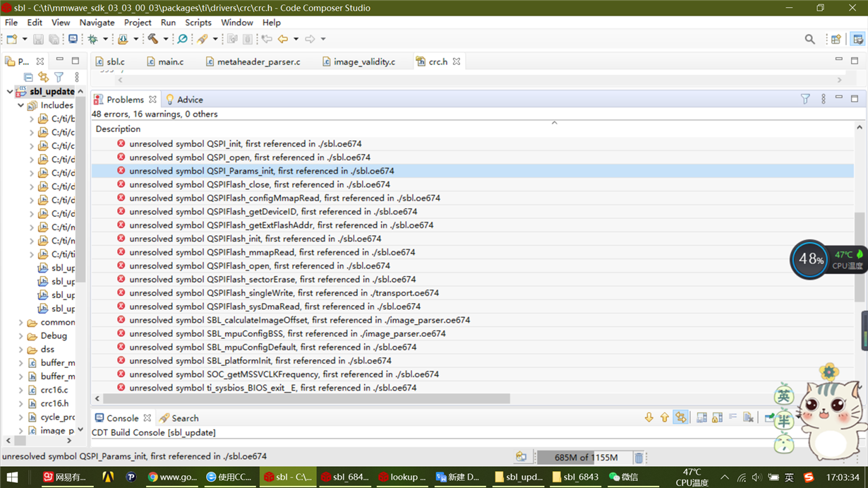This screenshot has width=868, height=488.
Task: Navigate back with the yellow back arrow
Action: [x=282, y=39]
